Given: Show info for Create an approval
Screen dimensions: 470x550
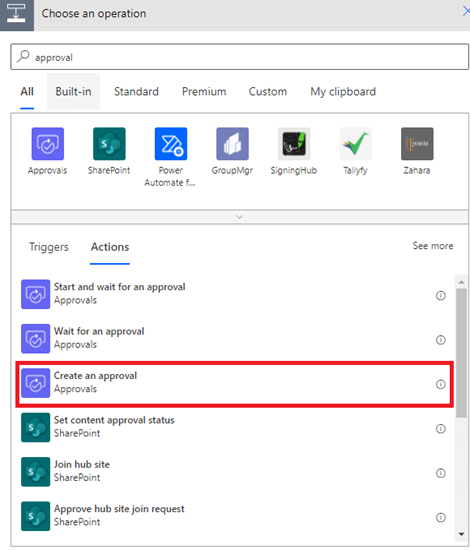Looking at the screenshot, I should pyautogui.click(x=441, y=384).
